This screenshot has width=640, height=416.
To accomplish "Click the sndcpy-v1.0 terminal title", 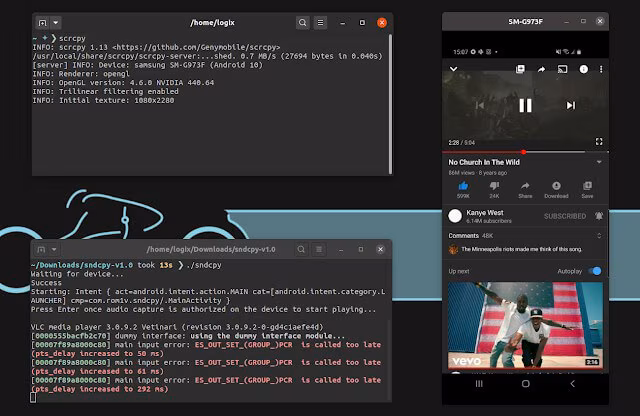I will click(x=211, y=249).
